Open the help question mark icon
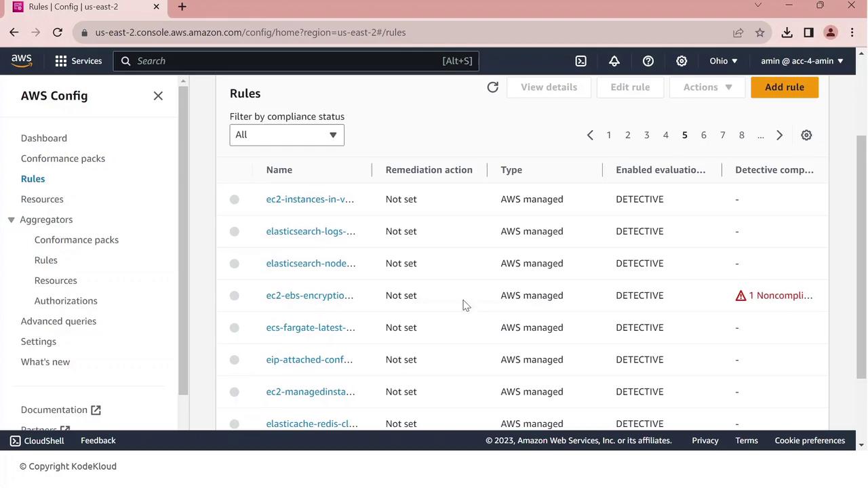Screen dimensions: 868x488 tap(648, 61)
